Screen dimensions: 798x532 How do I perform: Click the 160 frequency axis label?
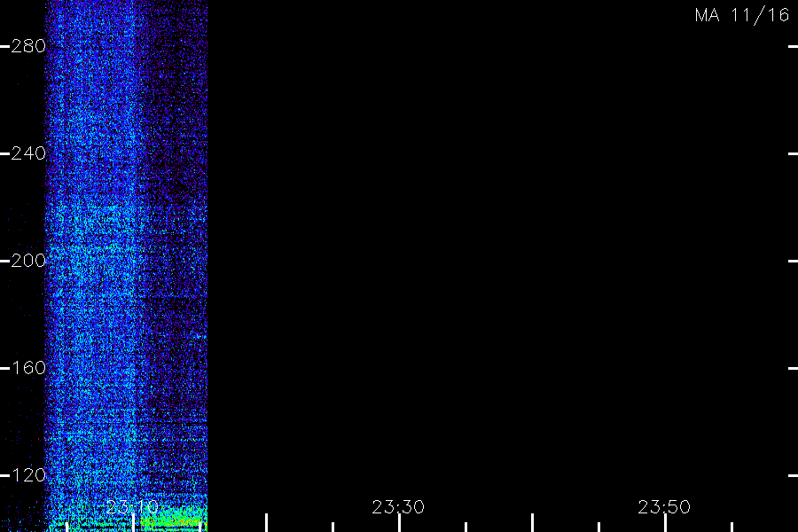click(28, 368)
